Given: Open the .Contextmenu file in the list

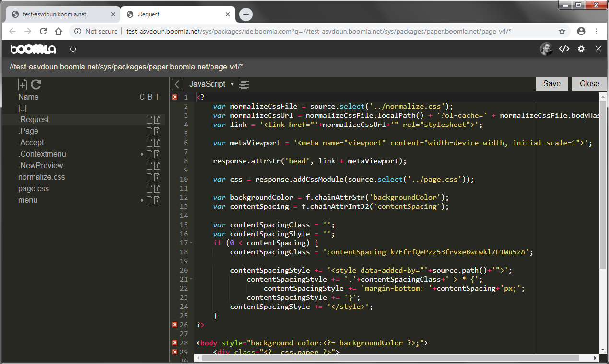Looking at the screenshot, I should coord(42,154).
